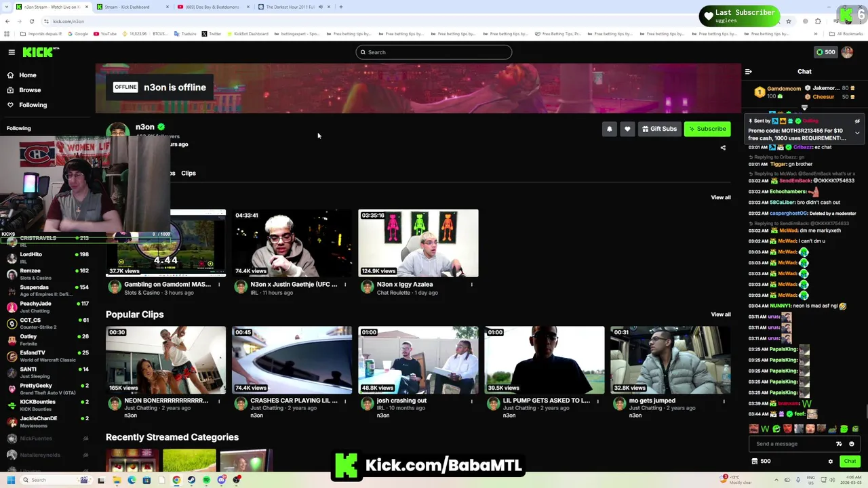
Task: Collapse the chat panel using arrow icon
Action: [749, 71]
